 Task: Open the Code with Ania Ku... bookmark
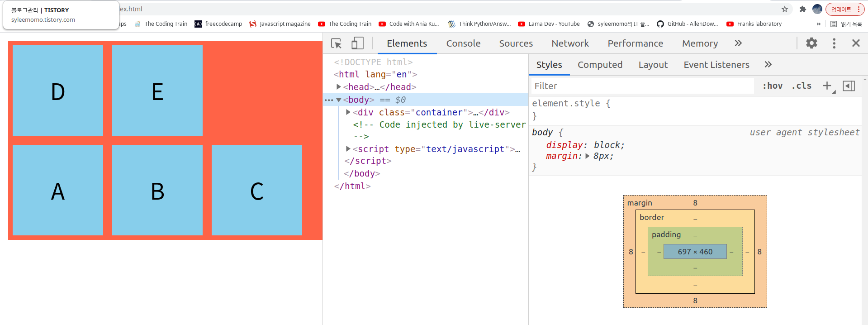(409, 24)
